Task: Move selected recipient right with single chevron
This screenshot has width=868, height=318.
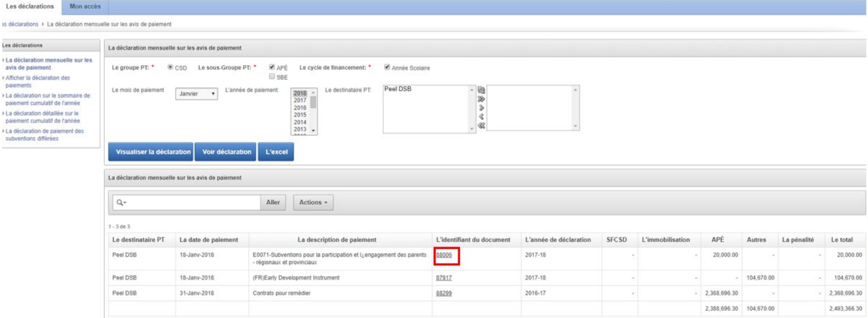Action: click(481, 107)
